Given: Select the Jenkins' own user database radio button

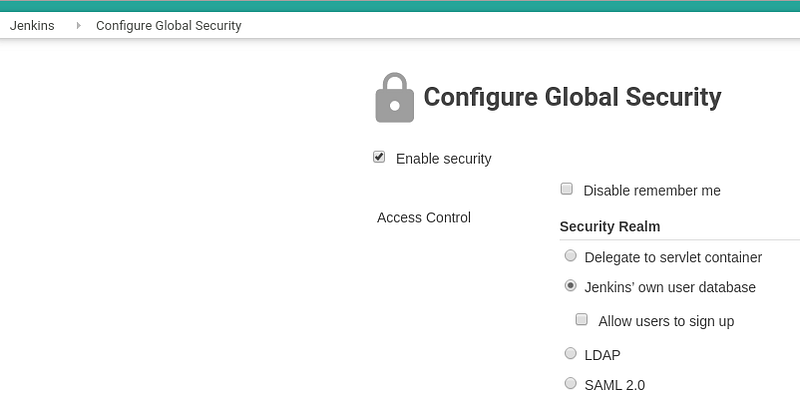Looking at the screenshot, I should [x=570, y=286].
